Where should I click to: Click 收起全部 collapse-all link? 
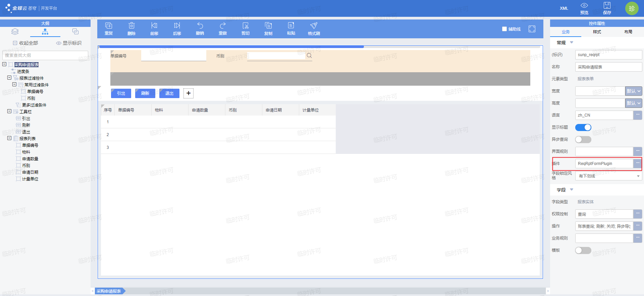26,43
